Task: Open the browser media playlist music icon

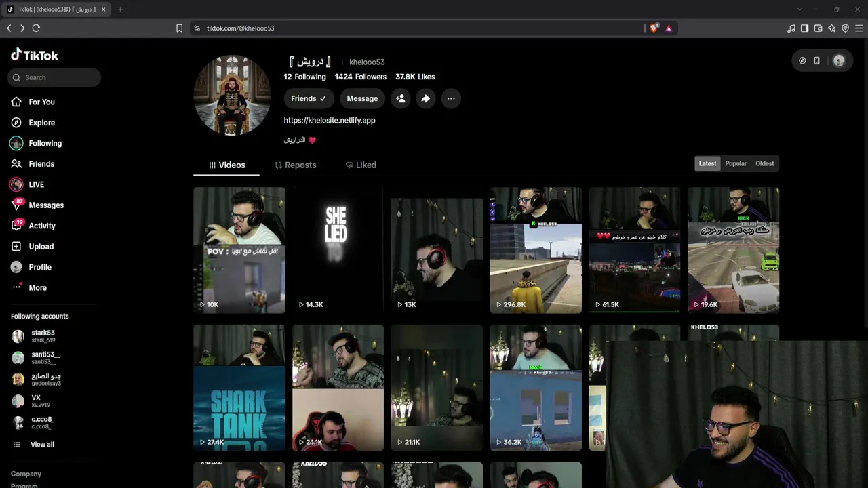Action: [791, 28]
